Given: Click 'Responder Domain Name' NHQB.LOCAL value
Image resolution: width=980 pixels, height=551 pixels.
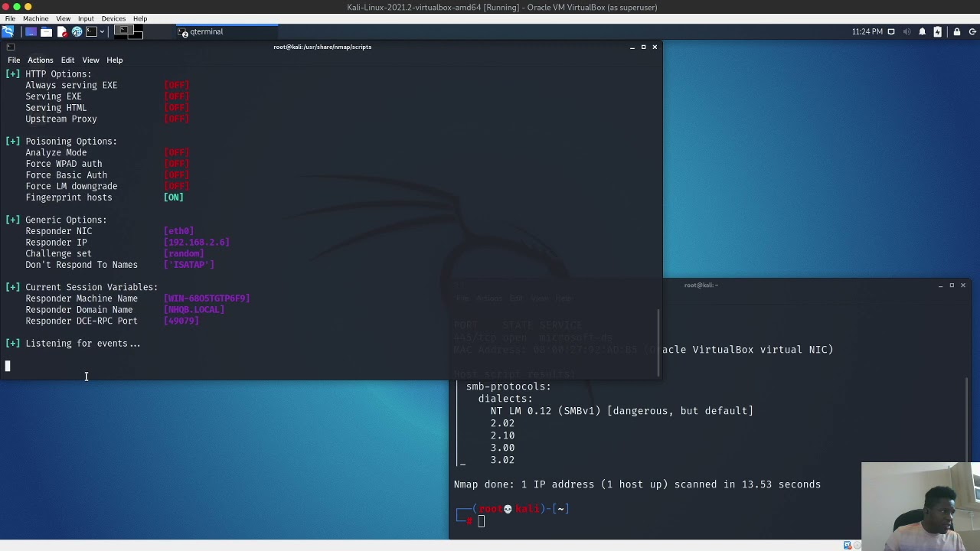Looking at the screenshot, I should (x=194, y=309).
